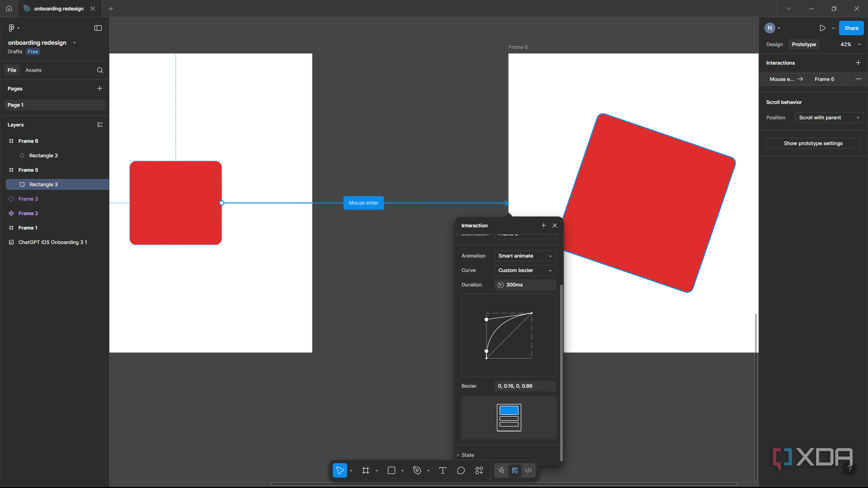This screenshot has width=868, height=488.
Task: Close the Interaction popup
Action: pos(555,225)
